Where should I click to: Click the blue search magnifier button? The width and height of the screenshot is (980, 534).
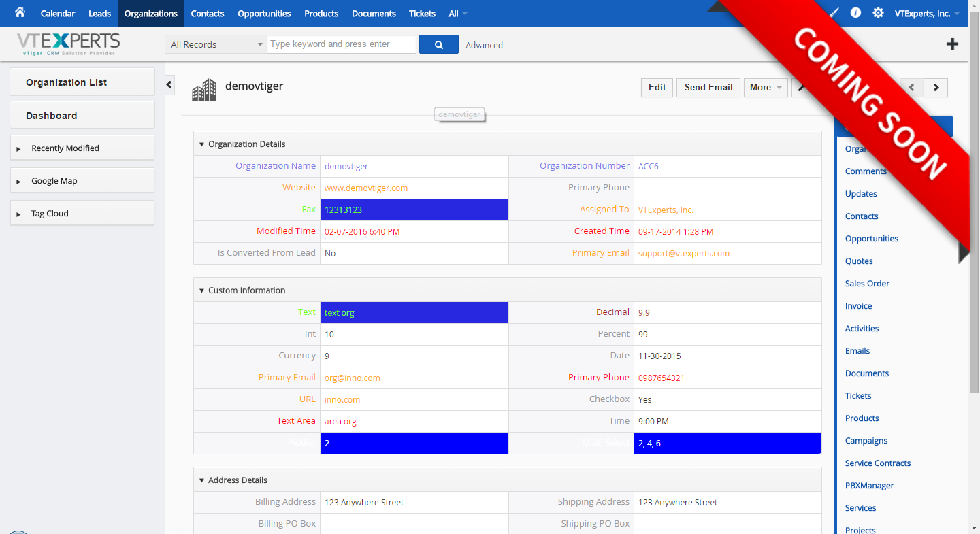click(439, 44)
